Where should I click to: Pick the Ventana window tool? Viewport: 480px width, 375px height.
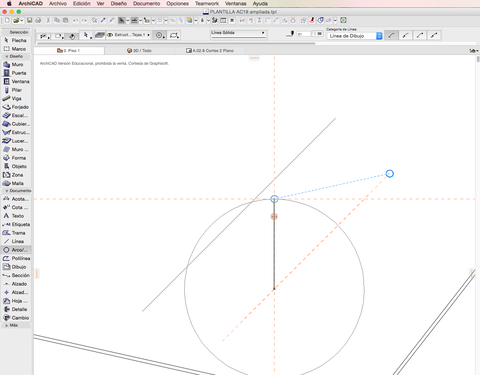point(16,81)
